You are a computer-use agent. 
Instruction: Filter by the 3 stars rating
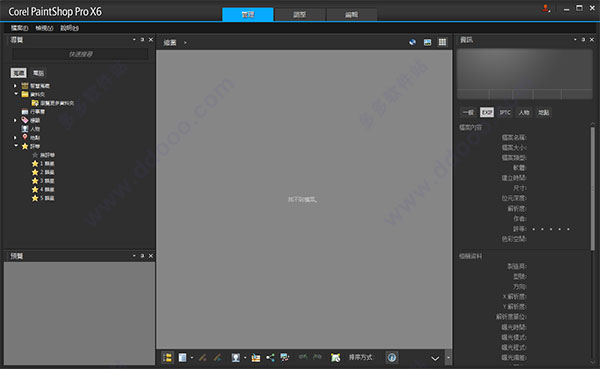(43, 181)
